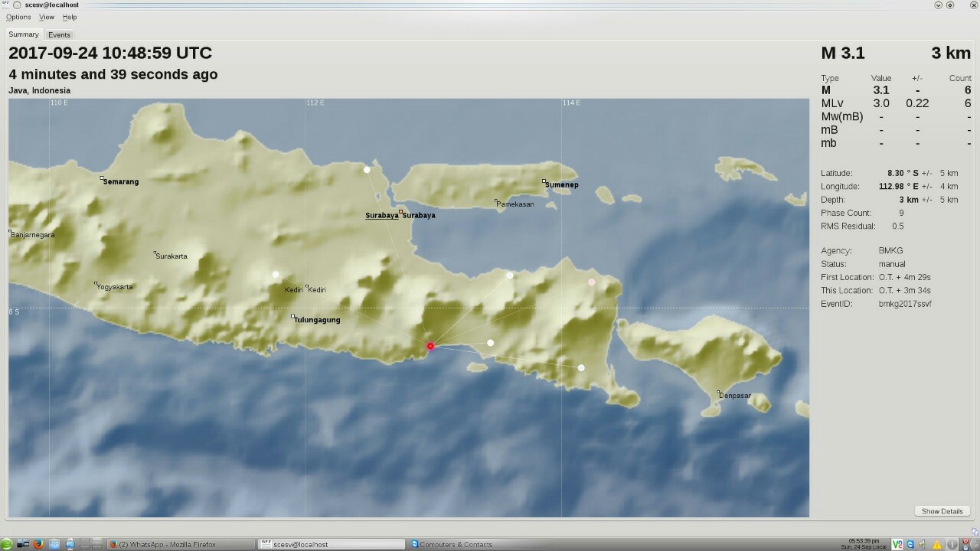Open the openSUSE start menu launcher
The image size is (980, 551).
coord(7,544)
